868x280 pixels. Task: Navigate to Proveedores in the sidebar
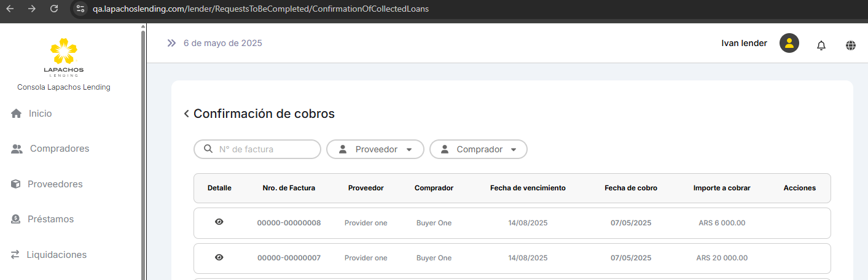pos(55,184)
